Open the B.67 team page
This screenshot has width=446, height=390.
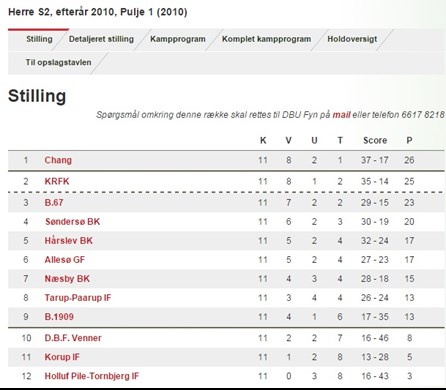click(x=54, y=203)
